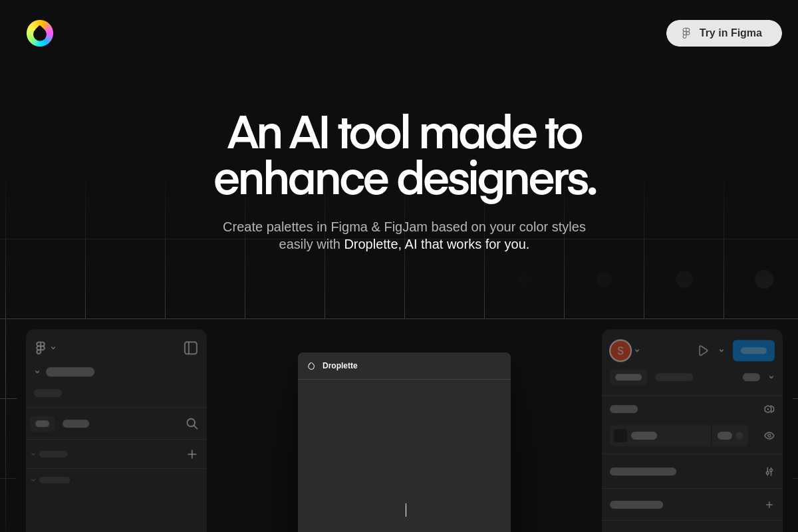Click the plus icon in right panel

coord(769,505)
